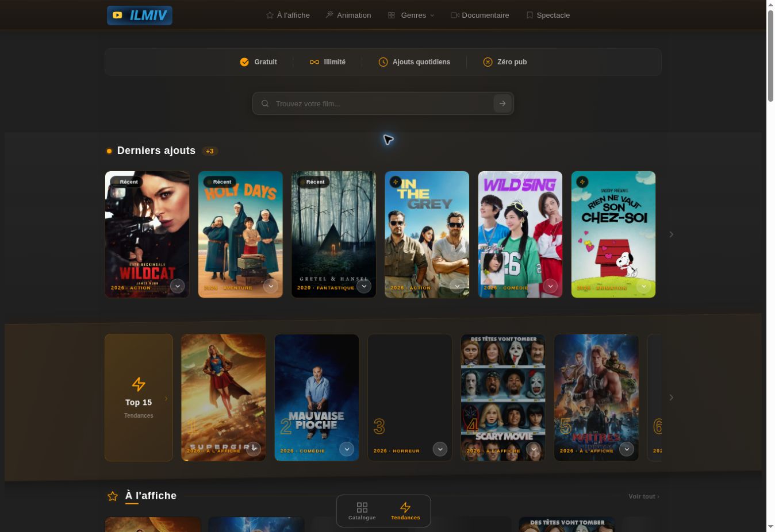
Task: Expand the Holy Days card chevron
Action: [271, 286]
